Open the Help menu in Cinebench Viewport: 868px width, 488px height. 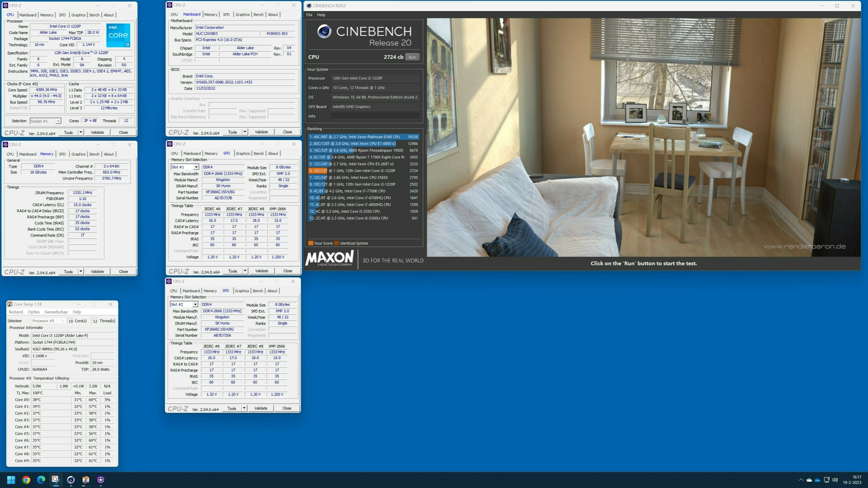pyautogui.click(x=321, y=15)
